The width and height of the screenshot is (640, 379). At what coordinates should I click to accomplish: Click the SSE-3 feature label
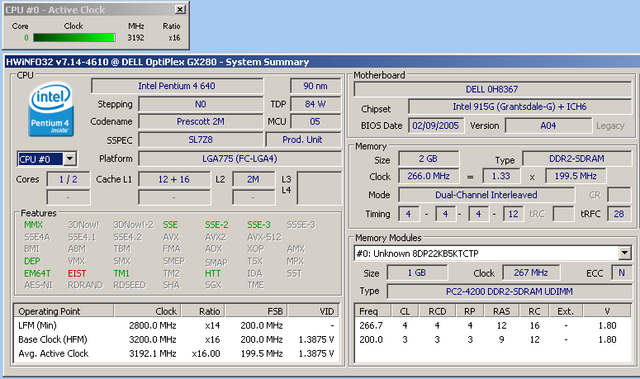pyautogui.click(x=259, y=225)
